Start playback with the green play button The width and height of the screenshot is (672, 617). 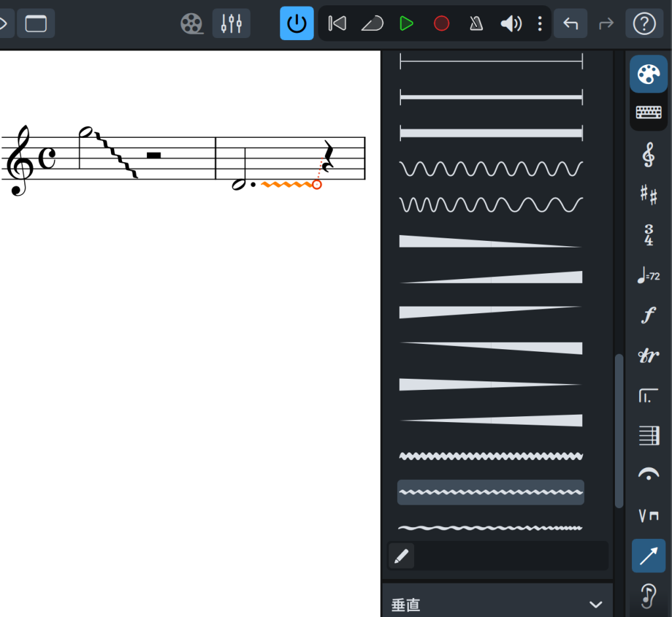(406, 24)
